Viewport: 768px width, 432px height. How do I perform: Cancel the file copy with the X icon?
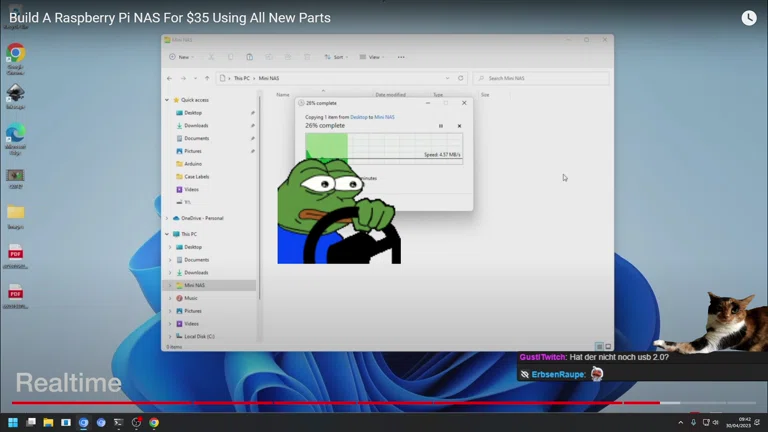point(459,126)
